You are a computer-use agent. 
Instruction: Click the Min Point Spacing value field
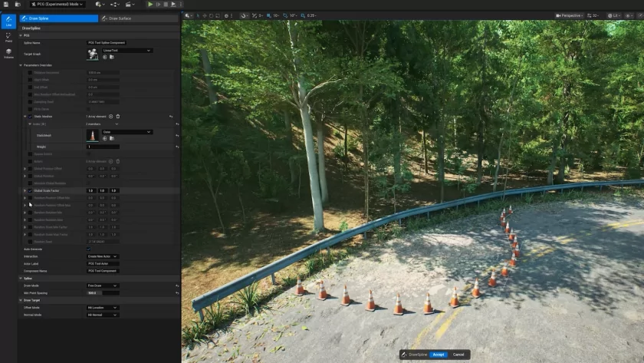click(103, 292)
